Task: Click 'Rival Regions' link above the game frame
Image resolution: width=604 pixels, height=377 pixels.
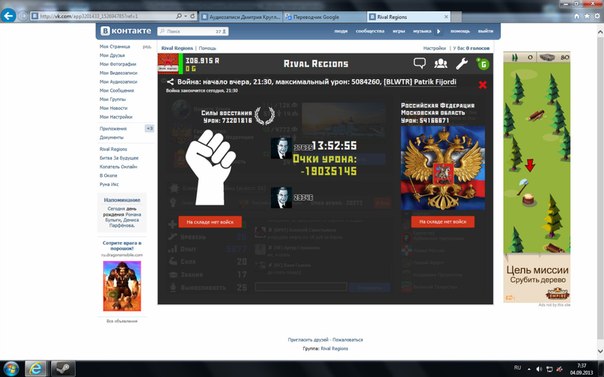Action: tap(177, 49)
